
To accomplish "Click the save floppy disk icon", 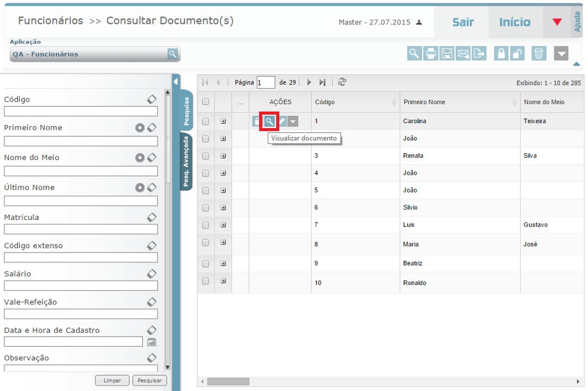I will click(447, 53).
